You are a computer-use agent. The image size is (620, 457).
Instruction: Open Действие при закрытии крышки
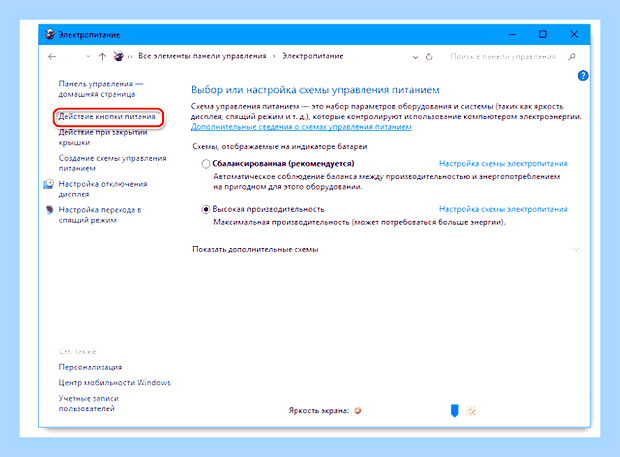pos(103,137)
